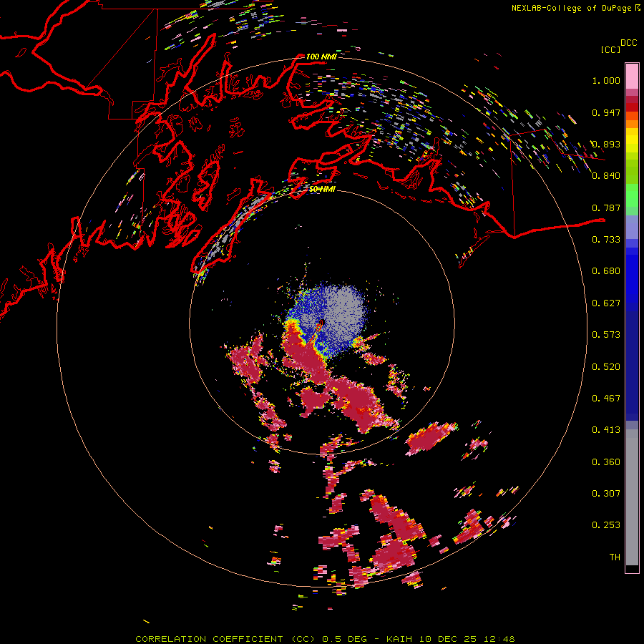
Task: Click the 12:48 timestamp
Action: [x=499, y=639]
